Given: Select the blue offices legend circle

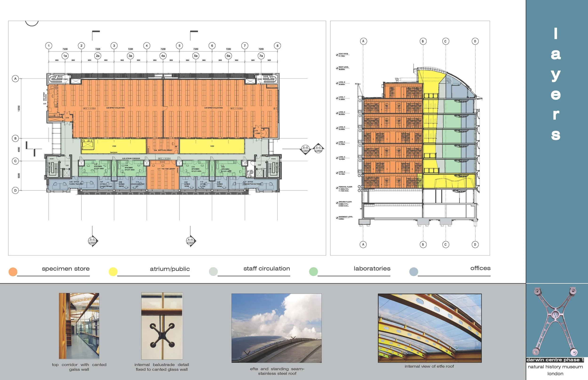Looking at the screenshot, I should click(x=413, y=271).
